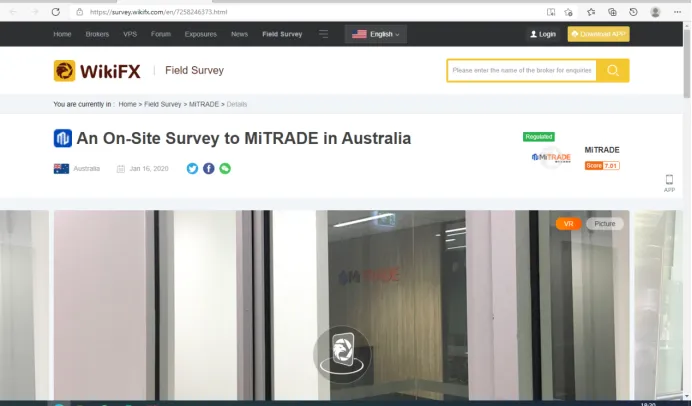Share on Twitter icon
The width and height of the screenshot is (692, 406).
coord(192,168)
